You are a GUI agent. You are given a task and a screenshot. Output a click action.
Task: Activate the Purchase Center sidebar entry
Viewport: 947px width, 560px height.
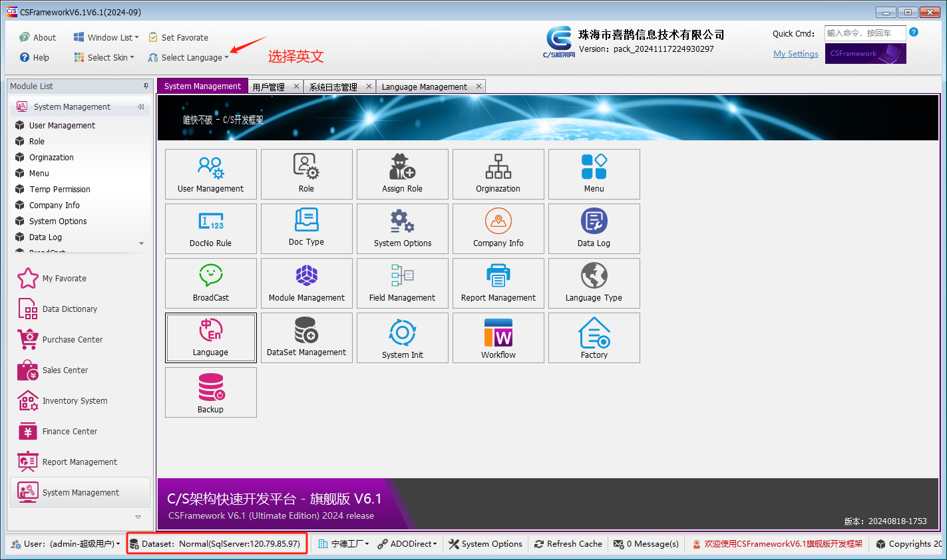pyautogui.click(x=71, y=339)
